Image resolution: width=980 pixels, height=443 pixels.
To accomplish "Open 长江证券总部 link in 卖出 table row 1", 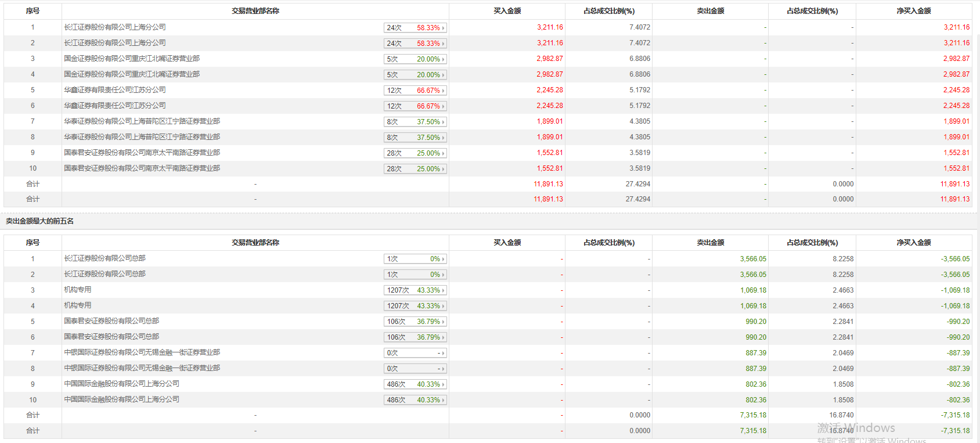I will pos(105,258).
